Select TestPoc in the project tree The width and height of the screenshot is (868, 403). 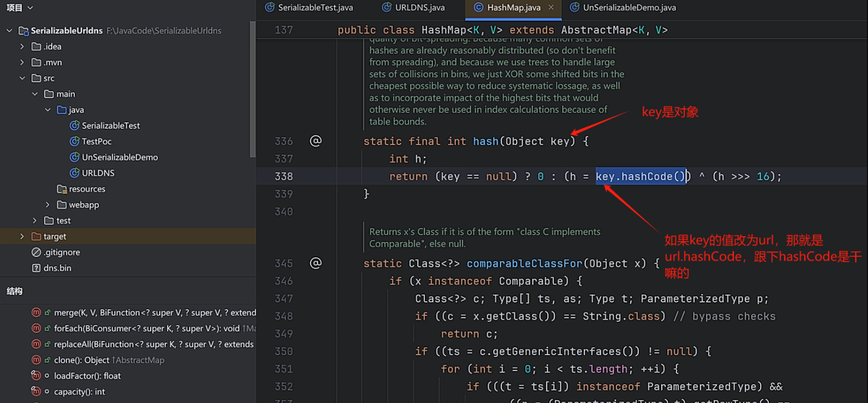coord(96,141)
